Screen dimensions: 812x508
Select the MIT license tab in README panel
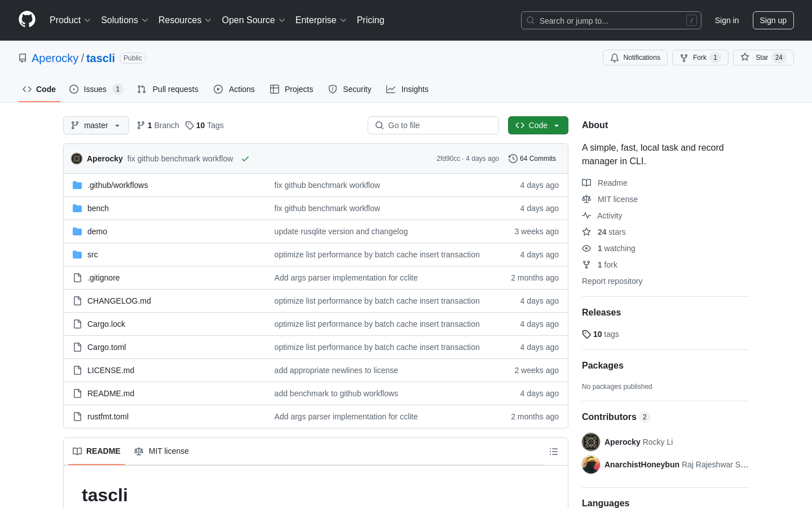[x=161, y=451]
